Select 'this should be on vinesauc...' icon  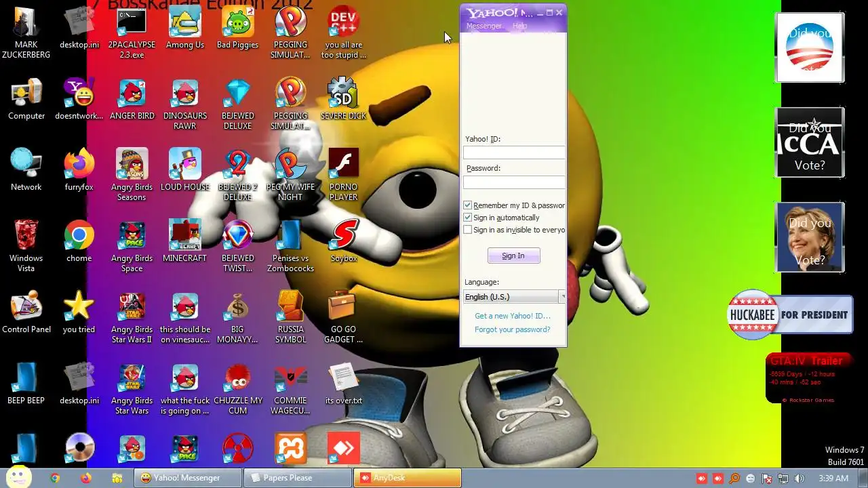click(x=184, y=317)
